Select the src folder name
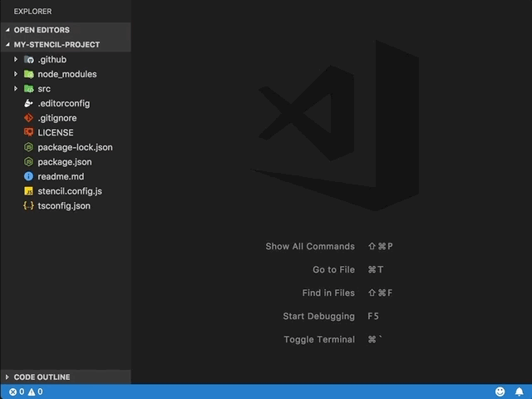532x399 pixels. [x=44, y=89]
